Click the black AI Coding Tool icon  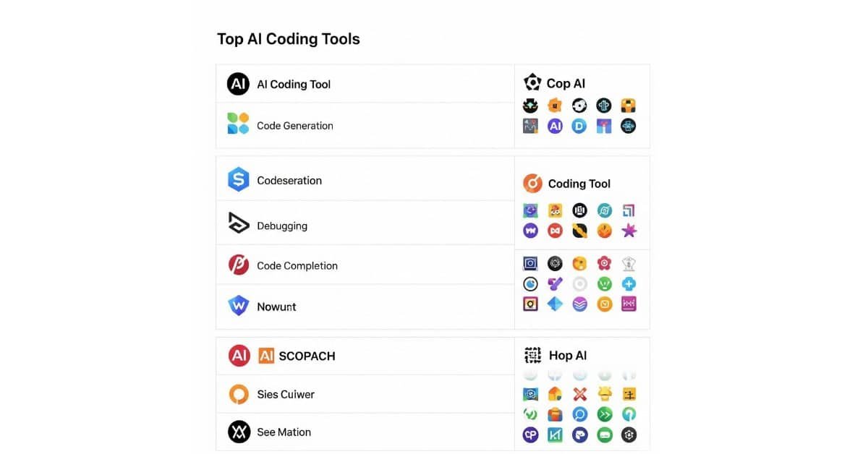(x=238, y=84)
